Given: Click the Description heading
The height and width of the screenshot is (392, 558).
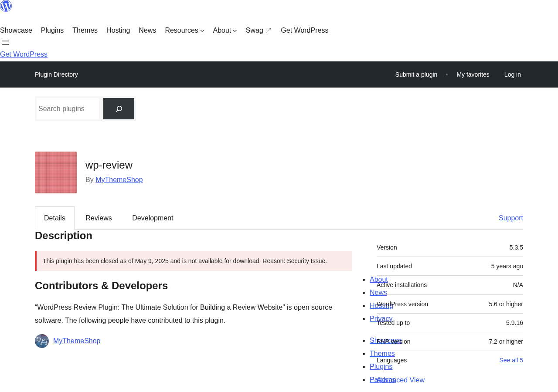Looking at the screenshot, I should coord(64,236).
